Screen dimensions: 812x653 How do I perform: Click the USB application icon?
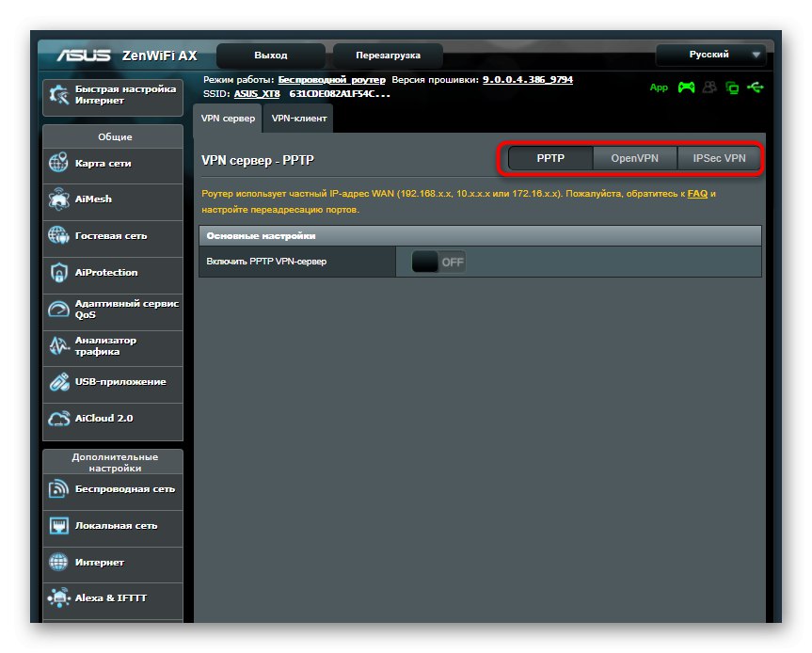(x=59, y=382)
